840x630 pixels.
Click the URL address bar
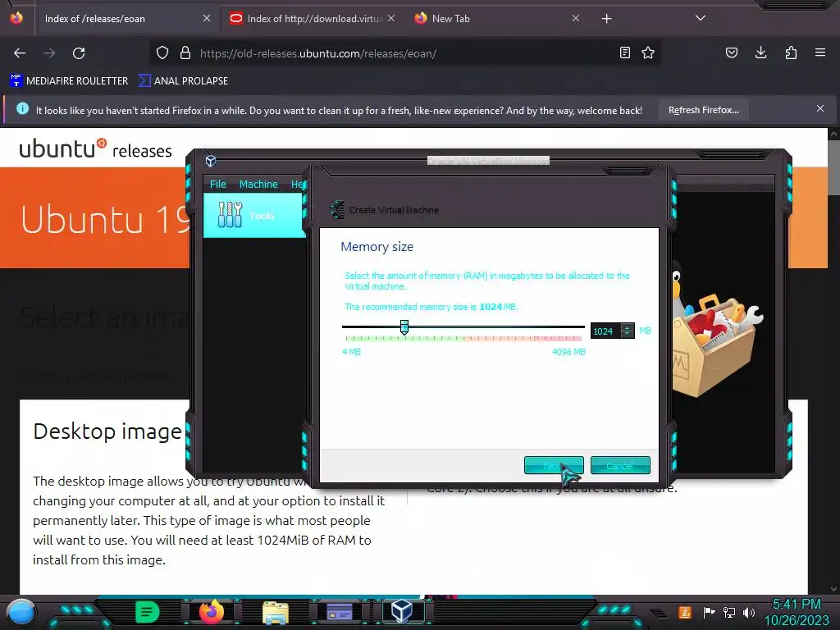pos(404,53)
